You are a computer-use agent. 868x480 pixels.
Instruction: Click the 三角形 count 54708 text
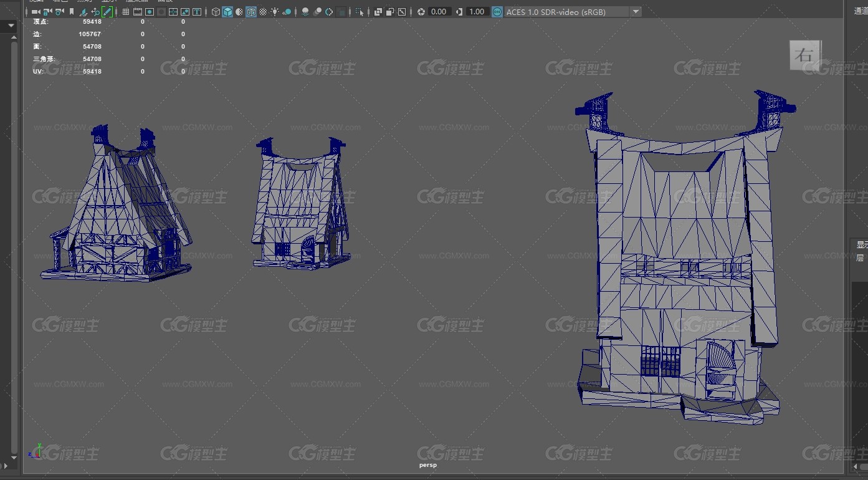(x=92, y=59)
